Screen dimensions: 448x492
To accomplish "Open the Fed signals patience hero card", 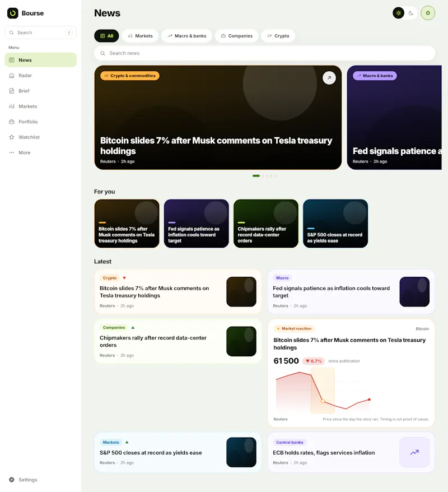I will coord(394,118).
